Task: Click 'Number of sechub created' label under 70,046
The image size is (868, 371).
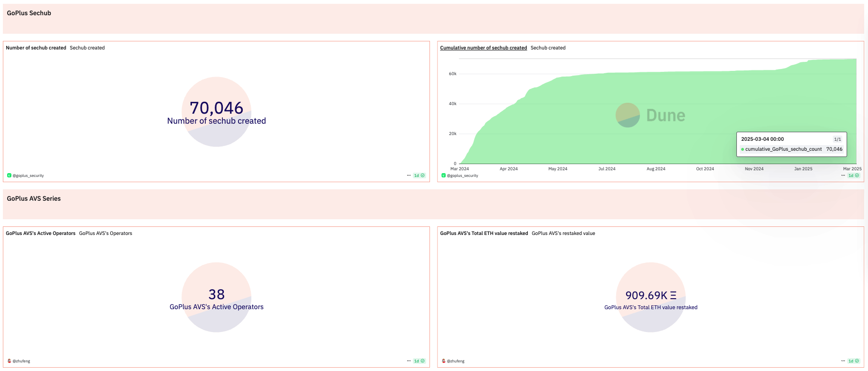Action: [x=217, y=121]
